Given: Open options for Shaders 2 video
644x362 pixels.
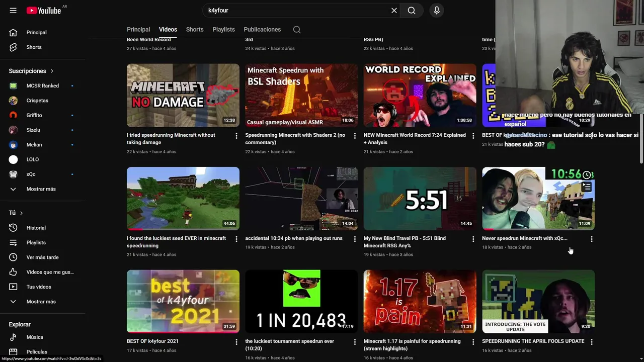Looking at the screenshot, I should click(x=355, y=136).
